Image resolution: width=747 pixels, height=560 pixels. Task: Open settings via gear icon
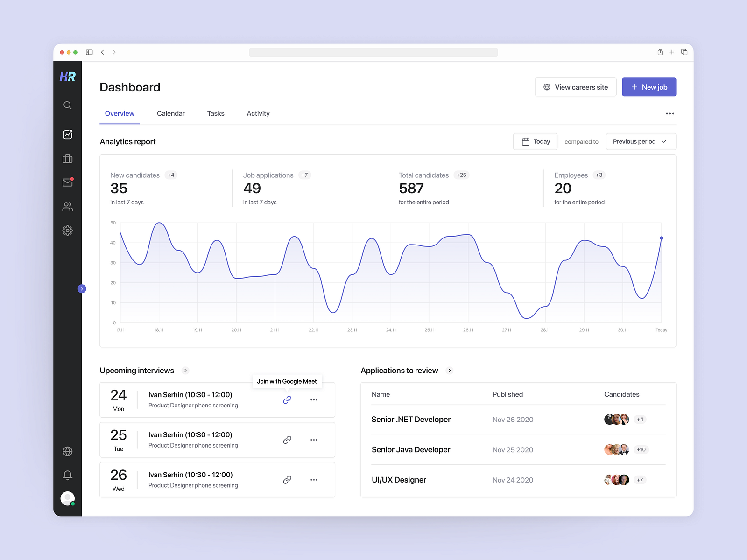point(68,231)
